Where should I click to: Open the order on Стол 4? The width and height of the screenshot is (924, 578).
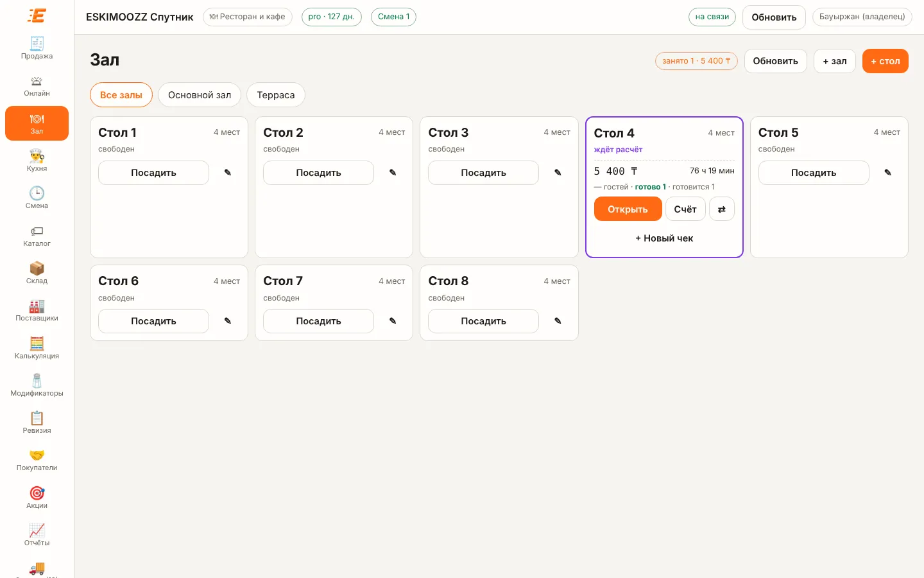628,209
